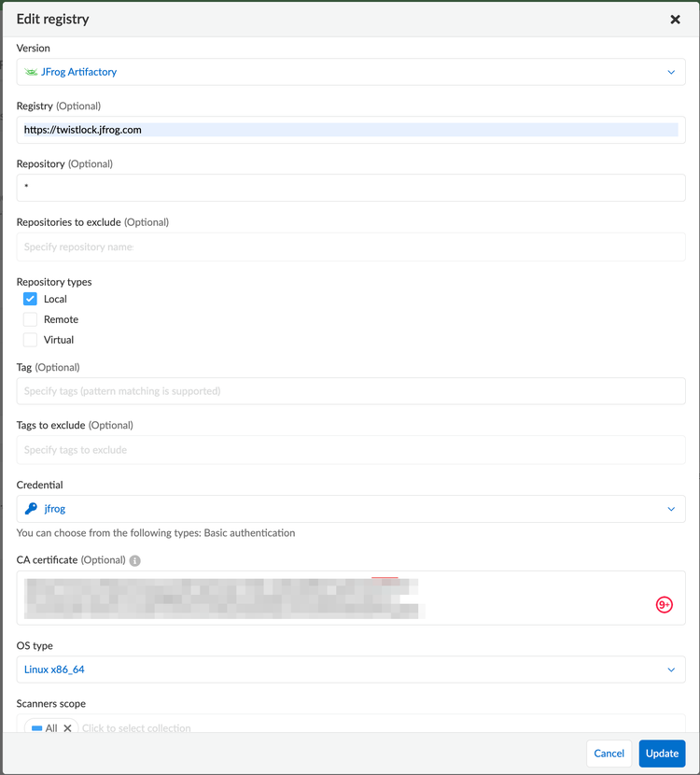
Task: Remove the All scanners scope chip via its X
Action: [66, 728]
